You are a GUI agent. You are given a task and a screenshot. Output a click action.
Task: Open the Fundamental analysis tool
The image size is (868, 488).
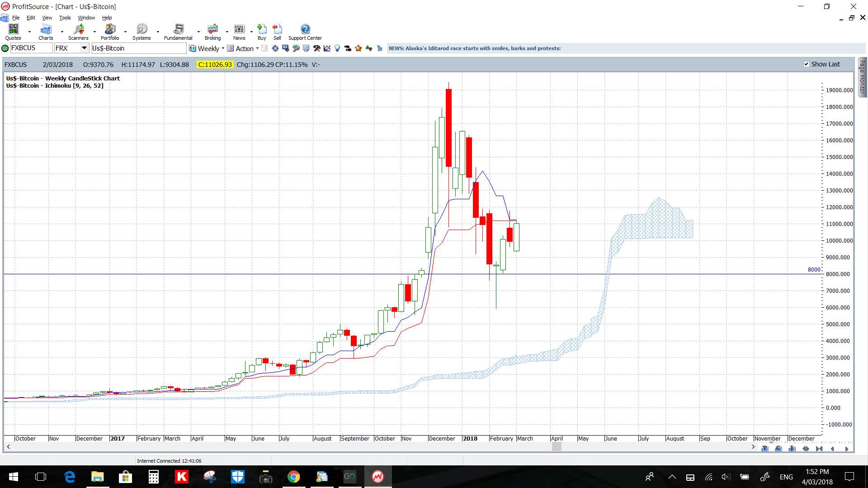pyautogui.click(x=178, y=32)
